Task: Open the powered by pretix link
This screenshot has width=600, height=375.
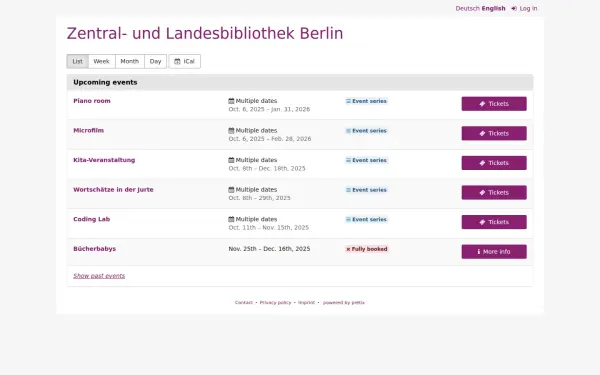Action: click(x=344, y=303)
